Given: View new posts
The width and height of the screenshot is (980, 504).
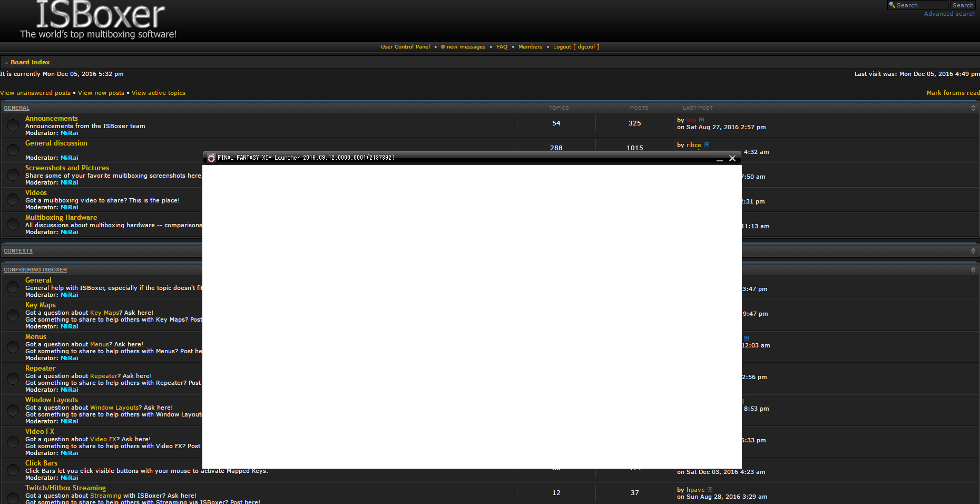Looking at the screenshot, I should pyautogui.click(x=101, y=93).
